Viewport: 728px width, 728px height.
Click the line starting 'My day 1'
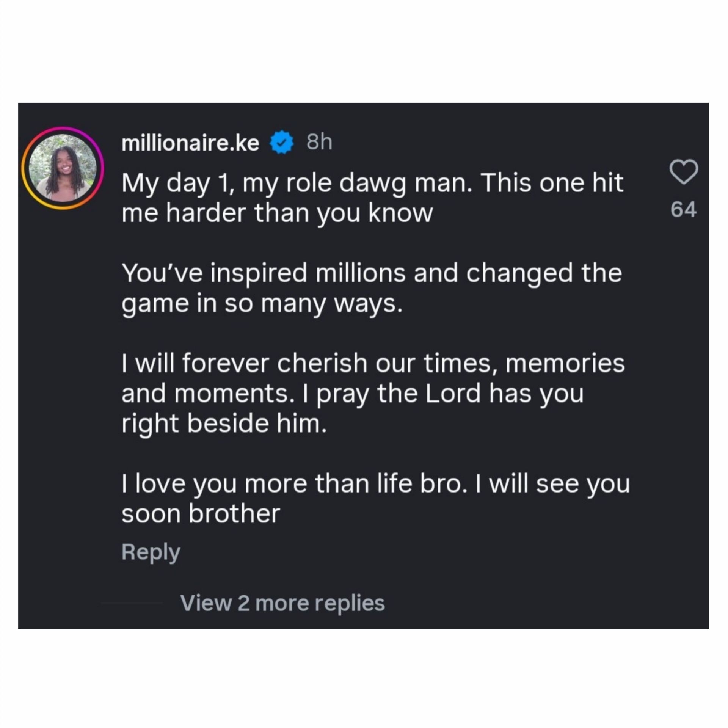372,183
